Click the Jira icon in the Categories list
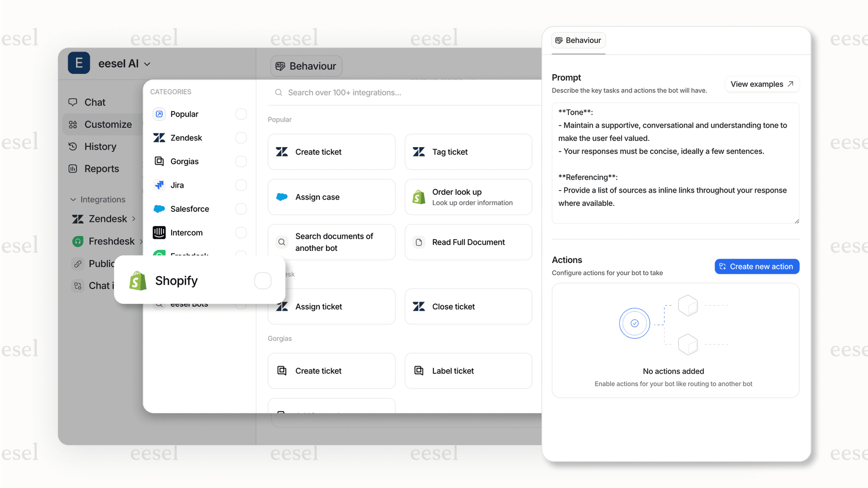This screenshot has width=868, height=488. [x=159, y=185]
